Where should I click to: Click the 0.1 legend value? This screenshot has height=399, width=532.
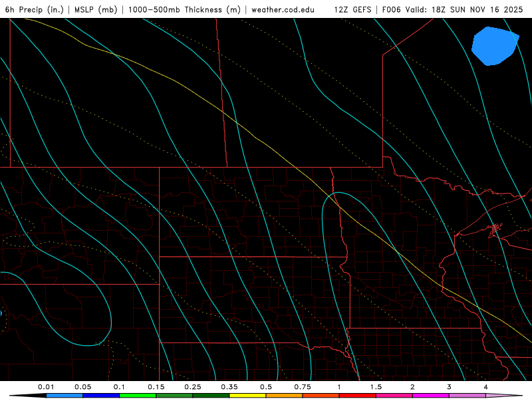(119, 387)
